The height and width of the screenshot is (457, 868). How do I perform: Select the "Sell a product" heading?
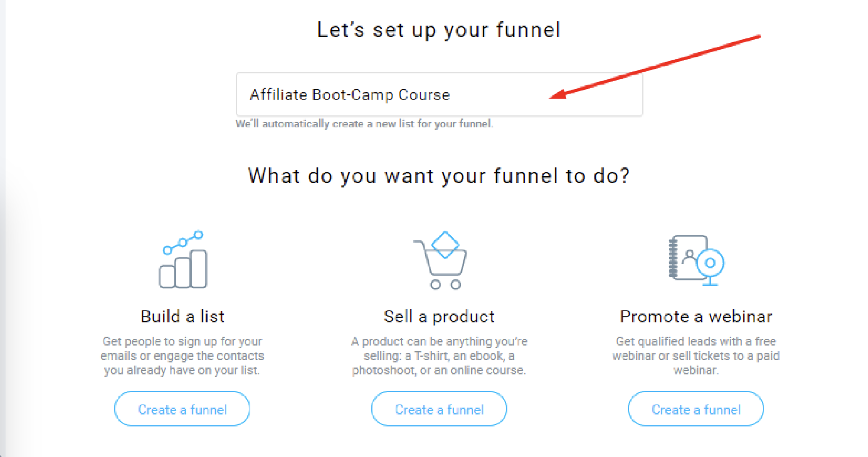(439, 316)
